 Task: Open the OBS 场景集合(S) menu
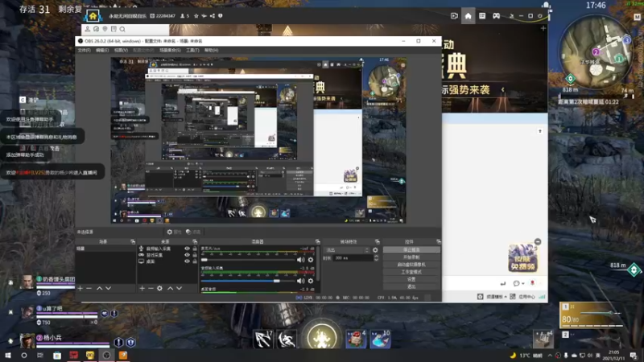click(170, 50)
